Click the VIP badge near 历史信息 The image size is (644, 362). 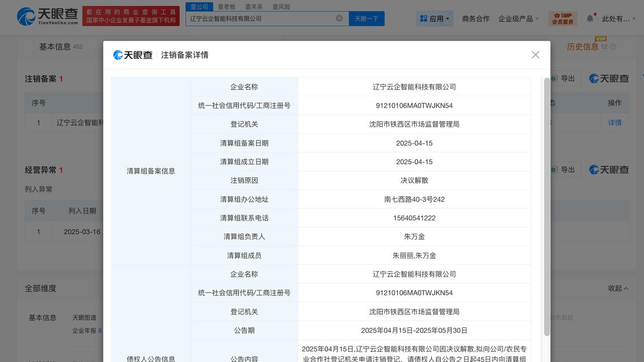pos(602,39)
